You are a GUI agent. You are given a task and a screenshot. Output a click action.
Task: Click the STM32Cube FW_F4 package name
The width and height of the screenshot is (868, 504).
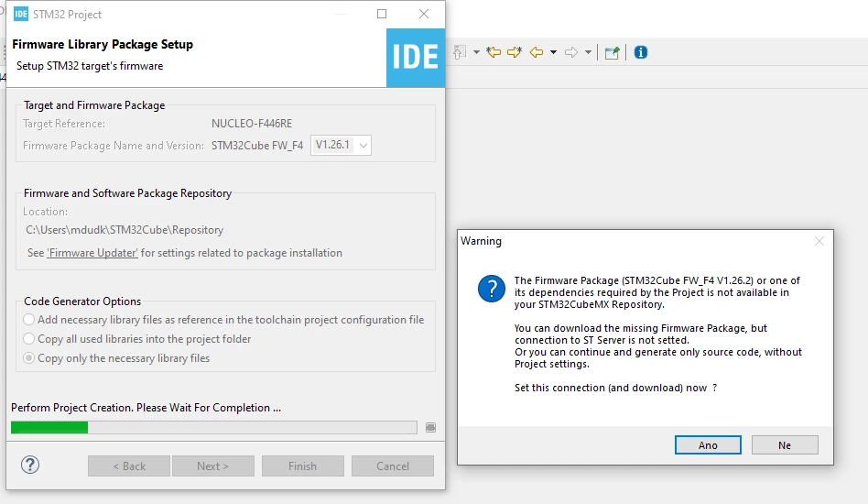tap(257, 146)
